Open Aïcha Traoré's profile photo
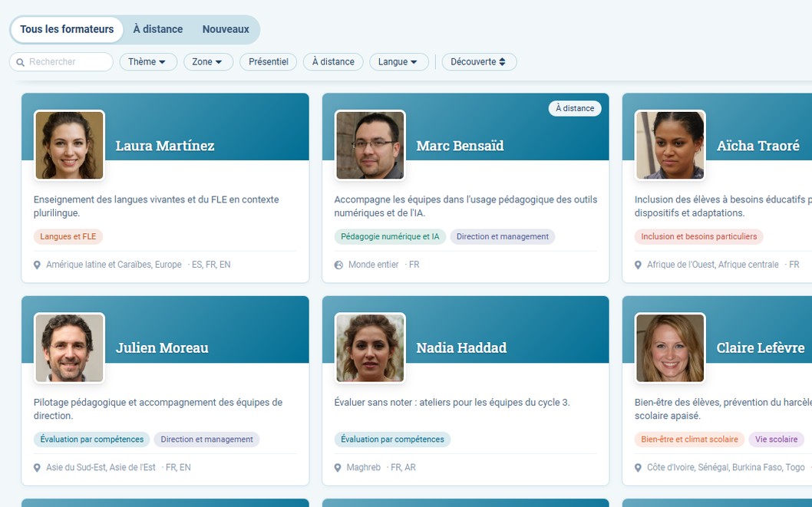 click(670, 146)
